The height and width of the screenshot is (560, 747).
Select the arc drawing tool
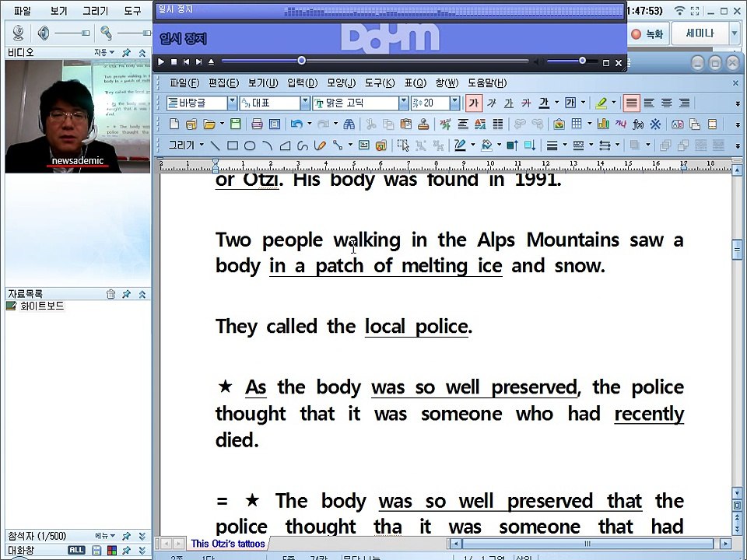coord(267,145)
